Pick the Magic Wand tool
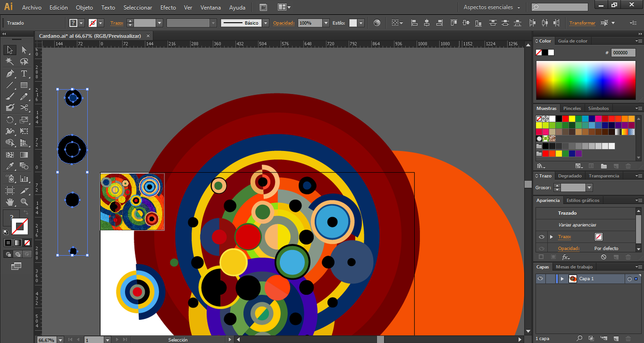644x343 pixels. click(x=10, y=61)
